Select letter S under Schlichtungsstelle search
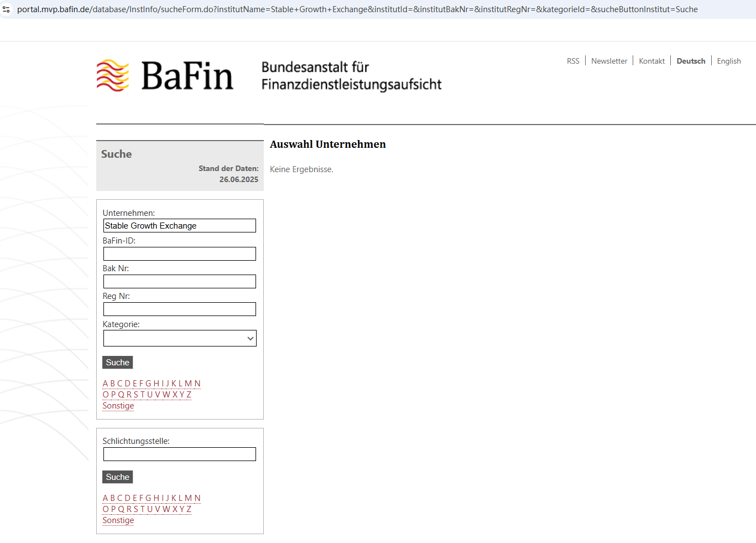This screenshot has width=756, height=543. point(136,509)
